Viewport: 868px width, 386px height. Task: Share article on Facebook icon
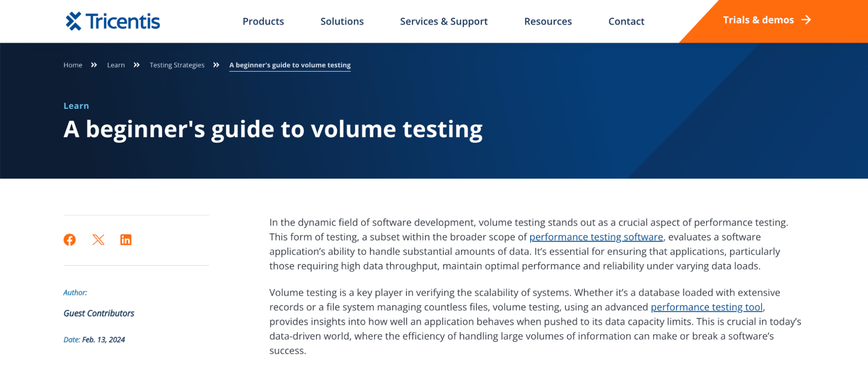tap(69, 240)
